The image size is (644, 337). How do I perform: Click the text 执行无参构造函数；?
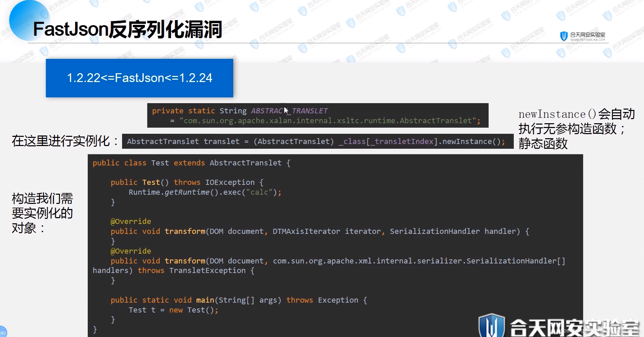[x=572, y=129]
